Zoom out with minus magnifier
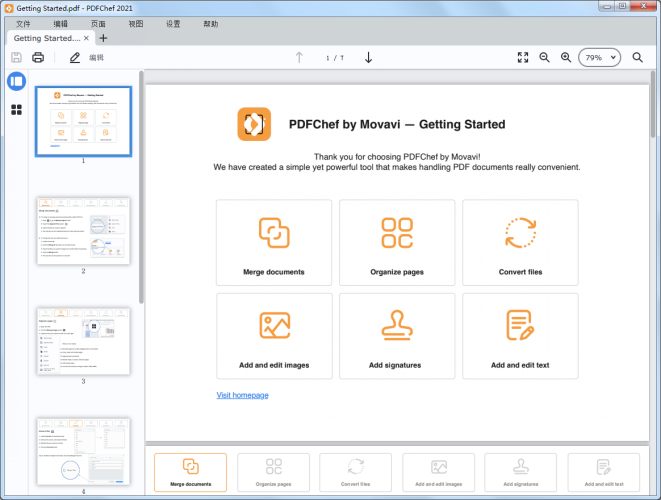Viewport: 661px width, 500px height. (544, 57)
